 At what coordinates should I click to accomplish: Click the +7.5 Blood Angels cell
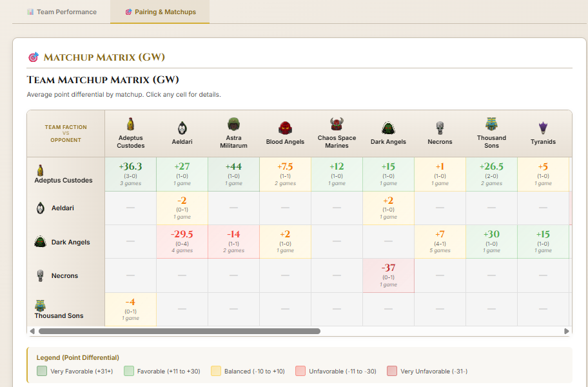(x=285, y=174)
